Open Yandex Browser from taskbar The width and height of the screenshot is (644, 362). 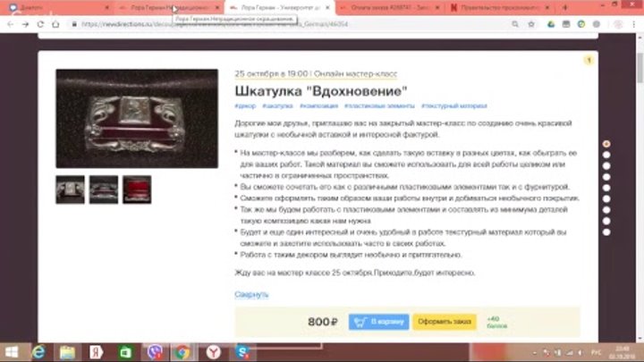213,352
